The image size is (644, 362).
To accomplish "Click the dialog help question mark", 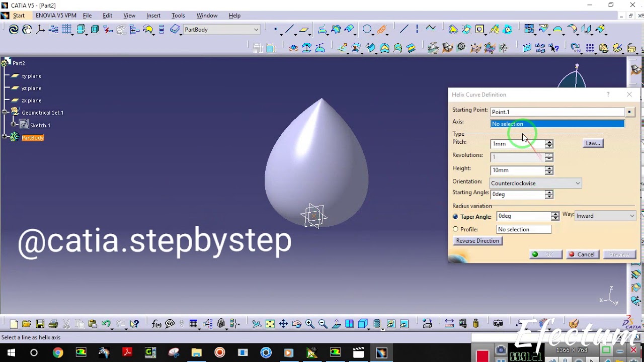I will 608,95.
